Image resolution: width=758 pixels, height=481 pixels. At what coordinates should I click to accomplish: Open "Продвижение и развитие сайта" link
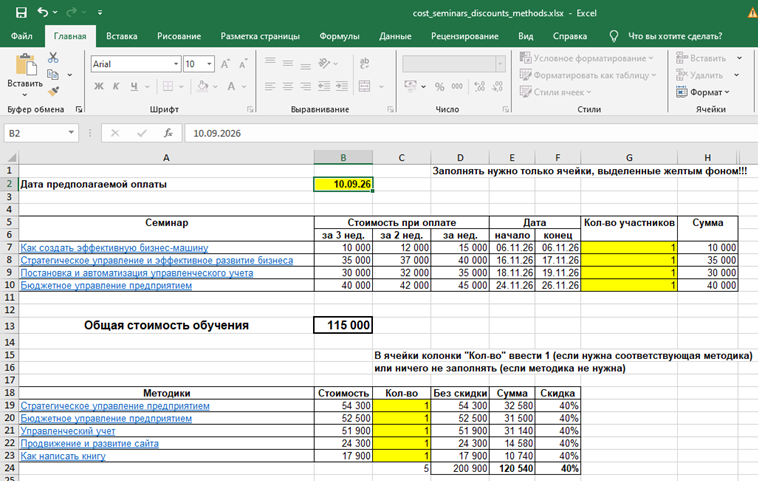click(89, 443)
